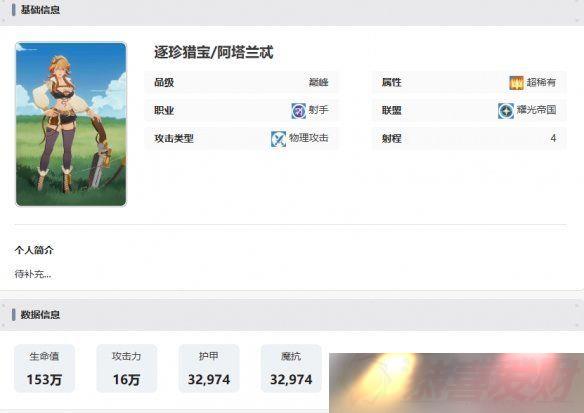The image size is (584, 413).
Task: Click the 射程 range value 4
Action: pos(553,138)
